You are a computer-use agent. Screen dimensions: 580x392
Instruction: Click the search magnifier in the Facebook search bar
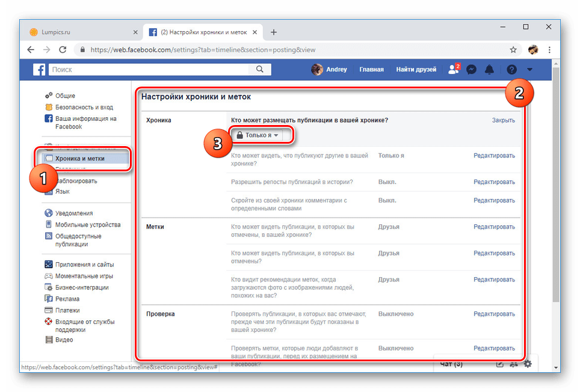pyautogui.click(x=259, y=69)
